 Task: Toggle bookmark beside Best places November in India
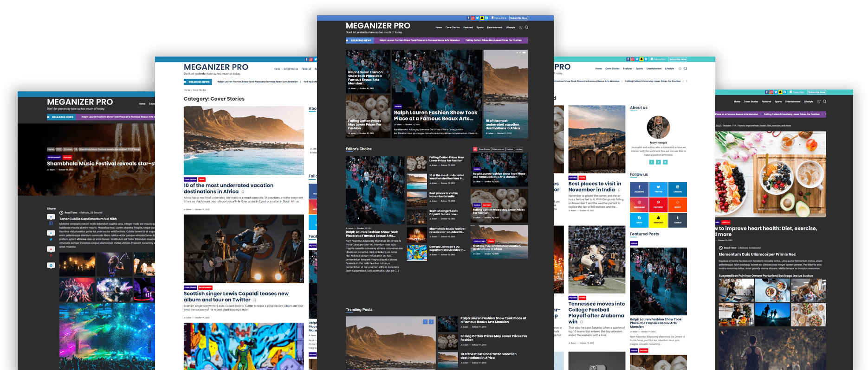619,190
